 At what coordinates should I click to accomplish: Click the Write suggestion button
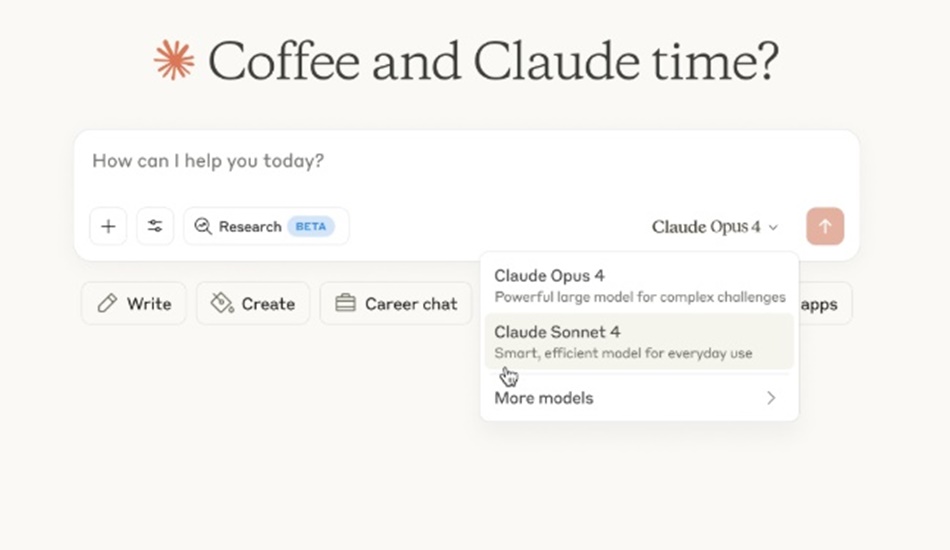[134, 303]
